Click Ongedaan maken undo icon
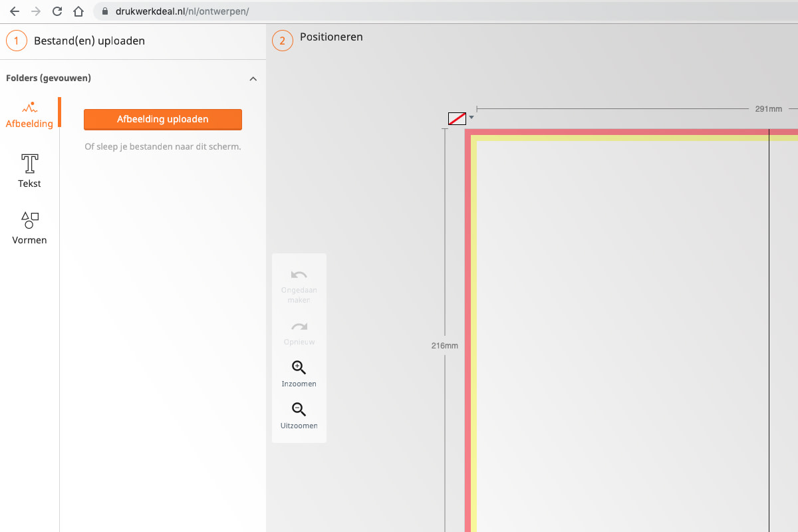The width and height of the screenshot is (798, 532). click(299, 275)
